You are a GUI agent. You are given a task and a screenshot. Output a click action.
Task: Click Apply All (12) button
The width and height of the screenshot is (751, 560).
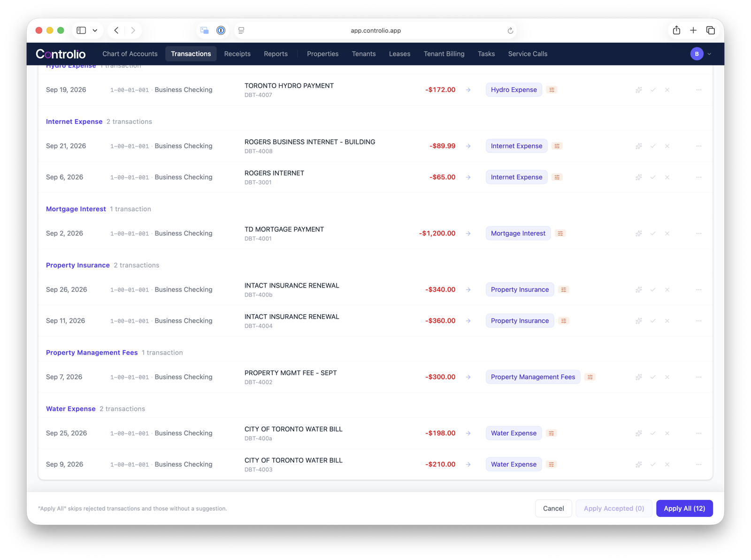coord(684,508)
